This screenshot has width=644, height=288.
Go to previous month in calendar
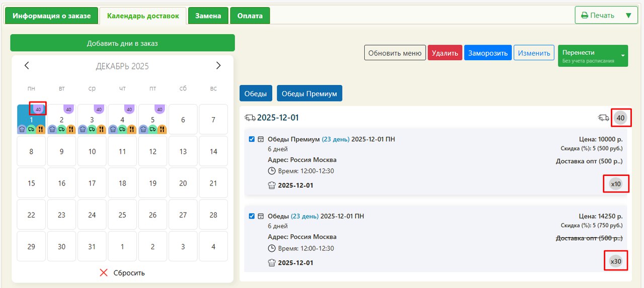pyautogui.click(x=27, y=66)
